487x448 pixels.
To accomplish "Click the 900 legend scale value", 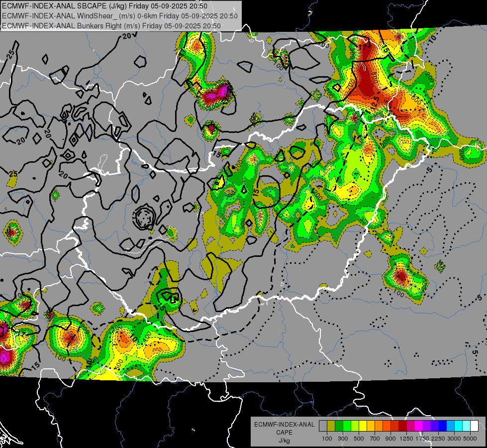I will point(390,439).
